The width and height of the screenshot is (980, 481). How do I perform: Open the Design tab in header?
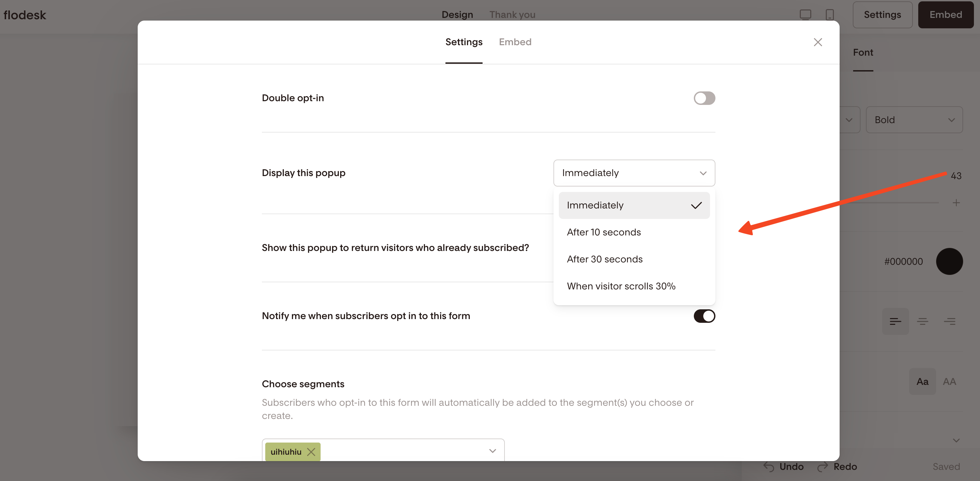click(457, 15)
